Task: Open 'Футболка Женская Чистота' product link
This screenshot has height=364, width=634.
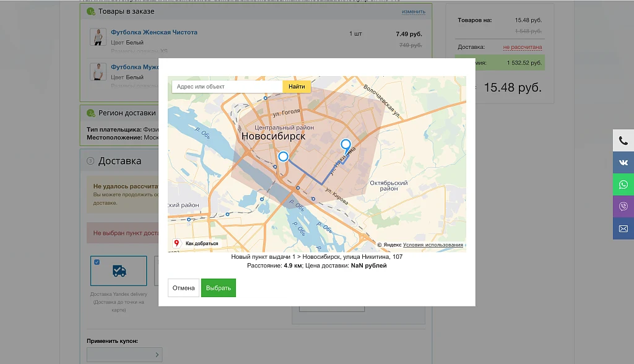Action: pos(154,32)
